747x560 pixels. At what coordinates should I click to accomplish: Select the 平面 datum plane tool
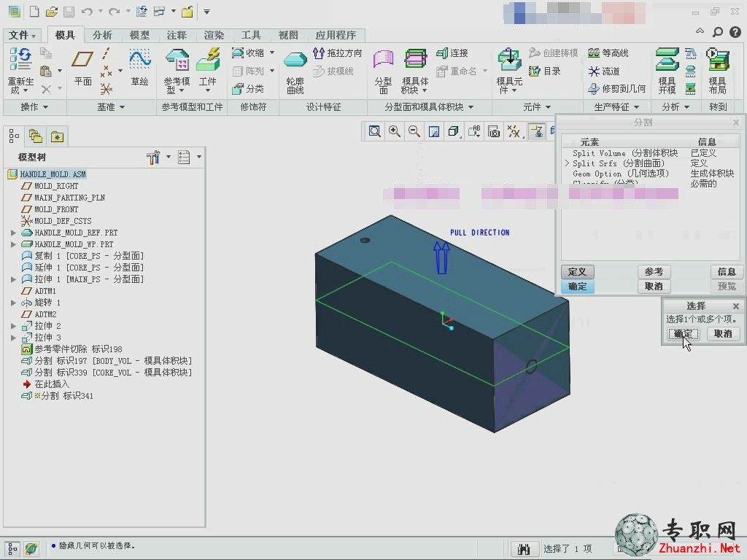coord(82,68)
